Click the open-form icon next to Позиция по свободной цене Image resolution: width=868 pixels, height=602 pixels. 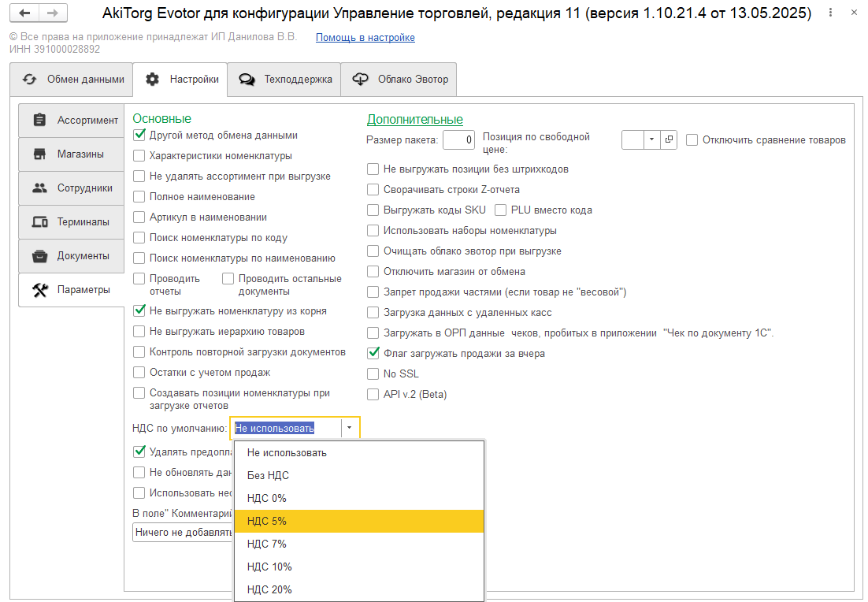(x=669, y=139)
